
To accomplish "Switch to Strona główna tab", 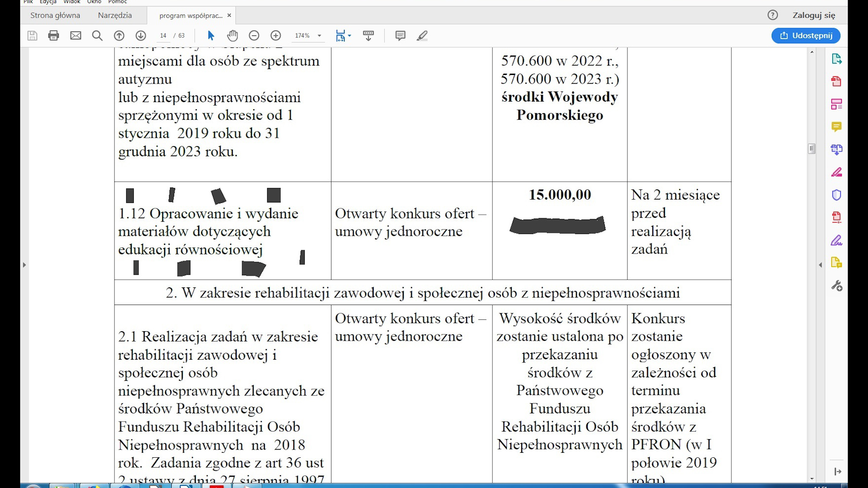I will click(x=55, y=15).
